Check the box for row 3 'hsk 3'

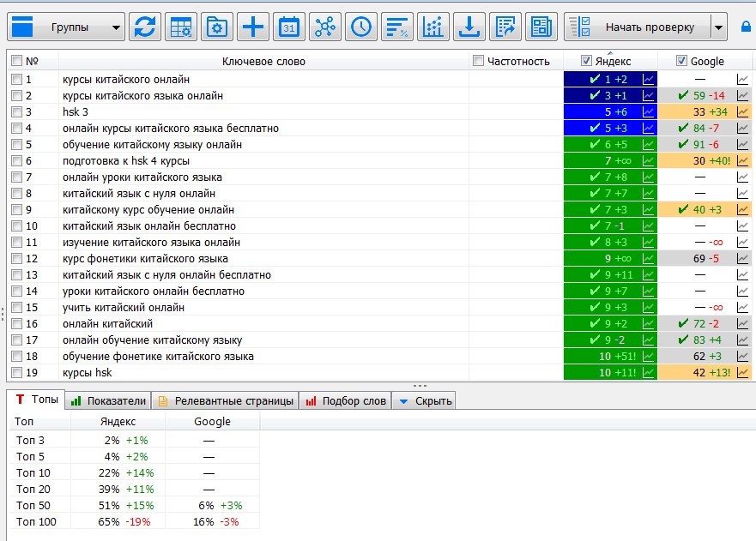click(x=17, y=111)
